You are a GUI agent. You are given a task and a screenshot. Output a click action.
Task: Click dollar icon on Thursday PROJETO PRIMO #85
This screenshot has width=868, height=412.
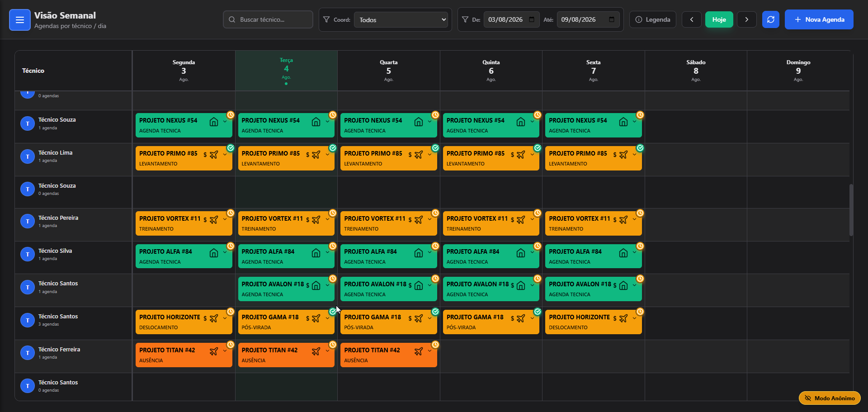[512, 155]
